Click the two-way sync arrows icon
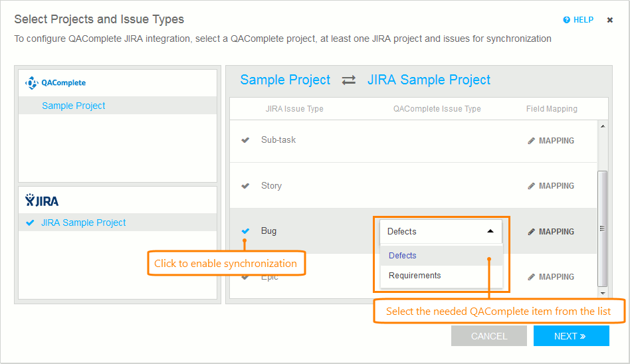This screenshot has height=364, width=630. (x=349, y=80)
